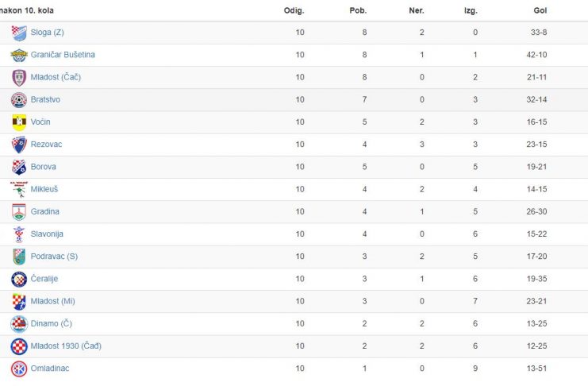This screenshot has width=588, height=386.
Task: Select the Gradina crest icon
Action: 19,212
